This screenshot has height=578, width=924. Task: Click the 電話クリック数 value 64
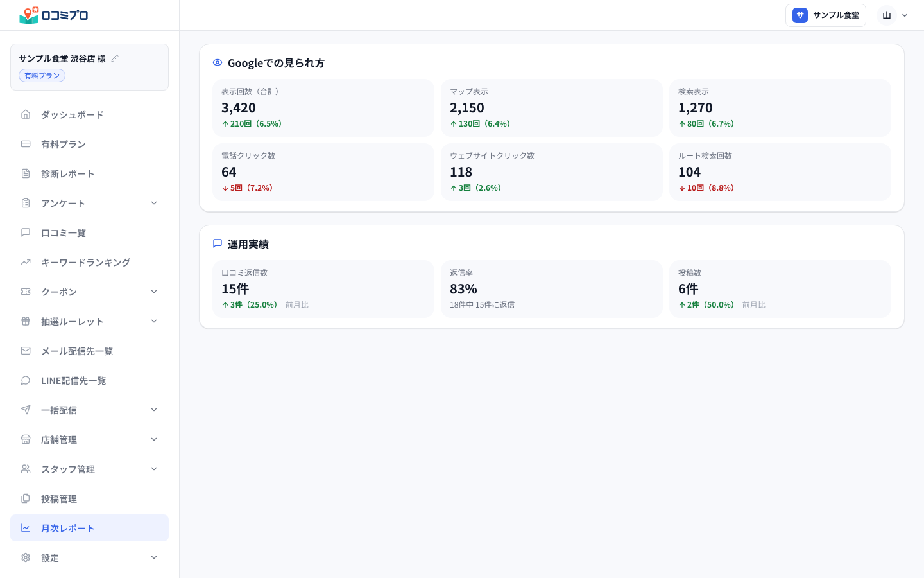[x=229, y=172]
